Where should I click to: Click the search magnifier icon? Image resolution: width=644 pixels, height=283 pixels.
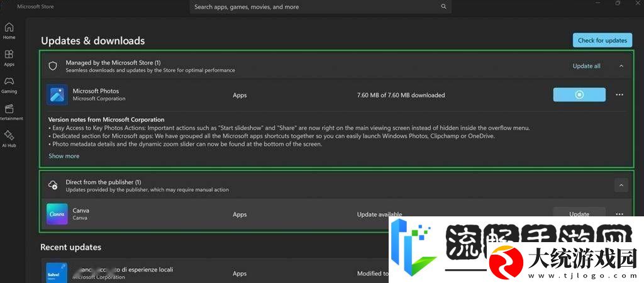443,6
